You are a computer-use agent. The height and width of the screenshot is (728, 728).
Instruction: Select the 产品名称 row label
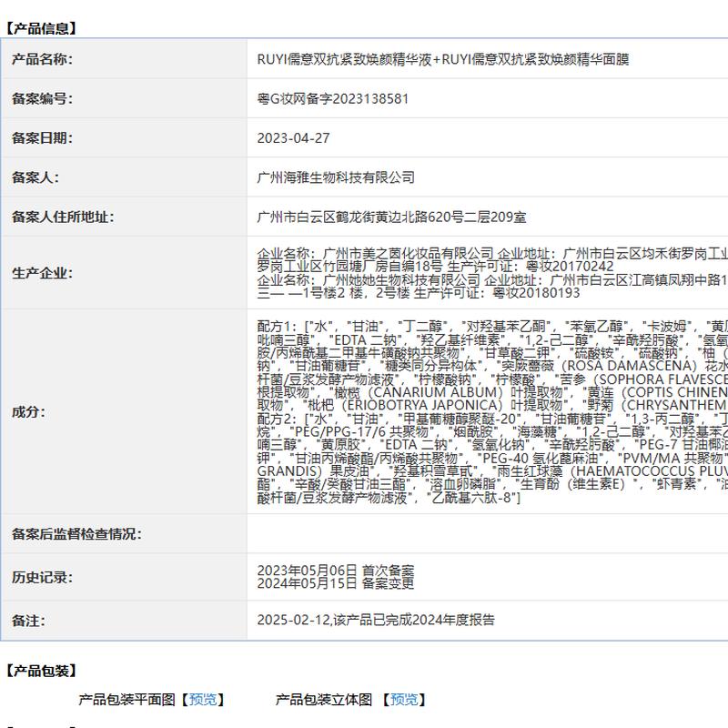point(42,59)
